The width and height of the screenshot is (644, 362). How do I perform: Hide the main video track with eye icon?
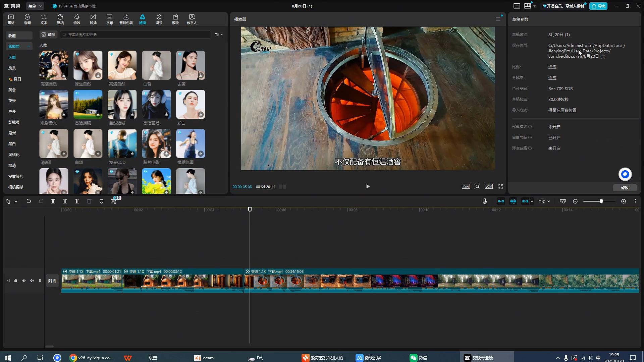(24, 281)
